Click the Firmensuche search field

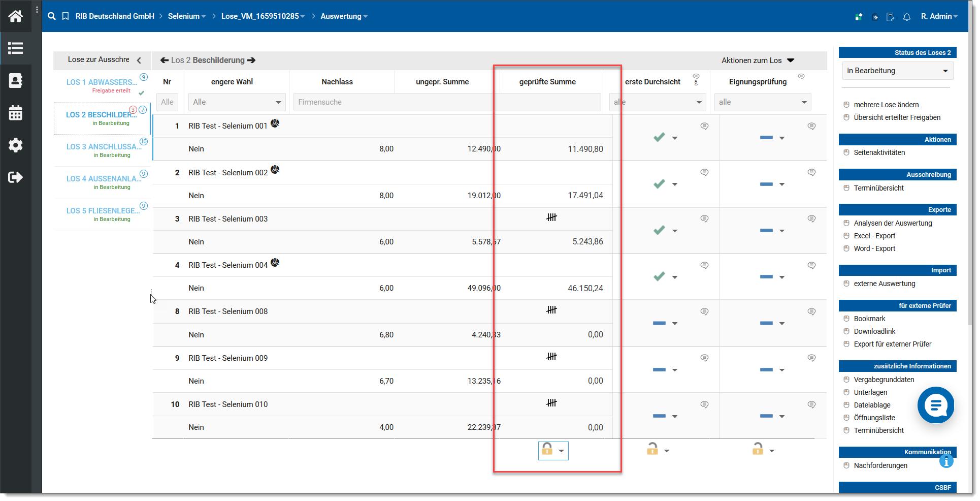pyautogui.click(x=391, y=102)
